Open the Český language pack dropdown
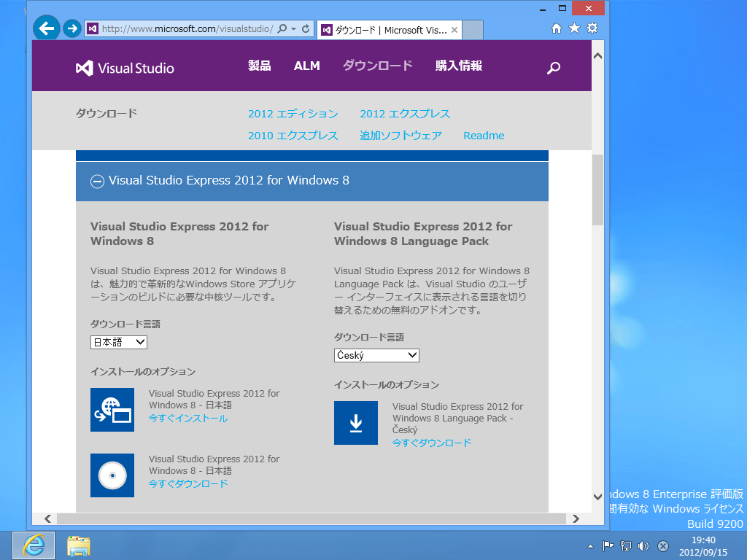747x560 pixels. click(376, 355)
